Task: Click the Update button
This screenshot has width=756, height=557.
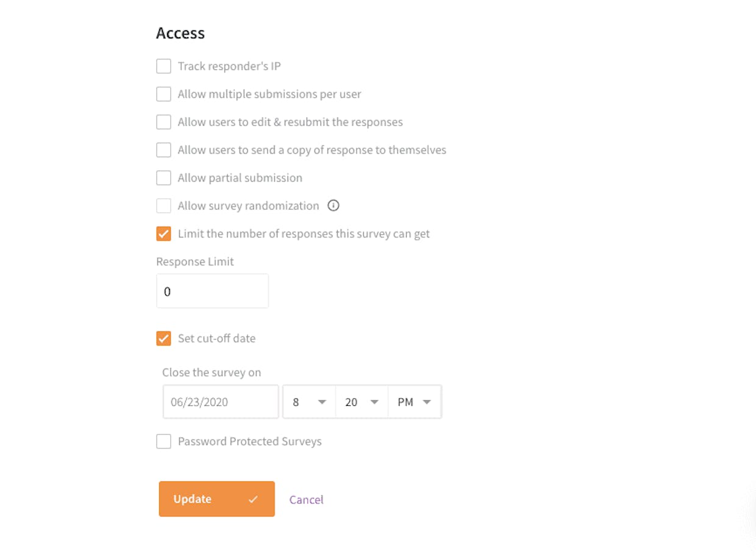Action: 216,499
